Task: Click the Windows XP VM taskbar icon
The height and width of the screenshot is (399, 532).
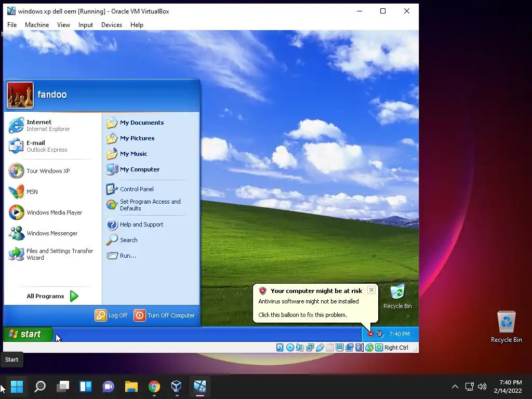Action: pyautogui.click(x=200, y=386)
